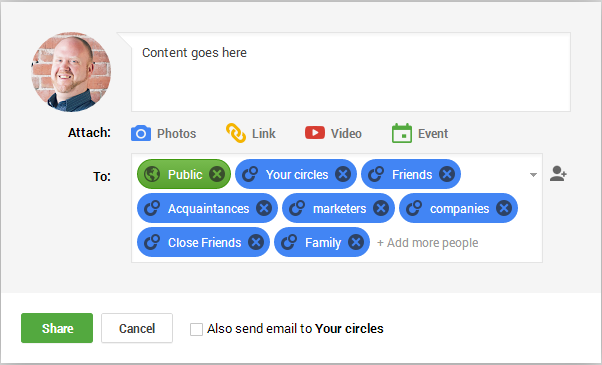The height and width of the screenshot is (365, 602).
Task: Remove the marketers circle chip
Action: [x=381, y=208]
